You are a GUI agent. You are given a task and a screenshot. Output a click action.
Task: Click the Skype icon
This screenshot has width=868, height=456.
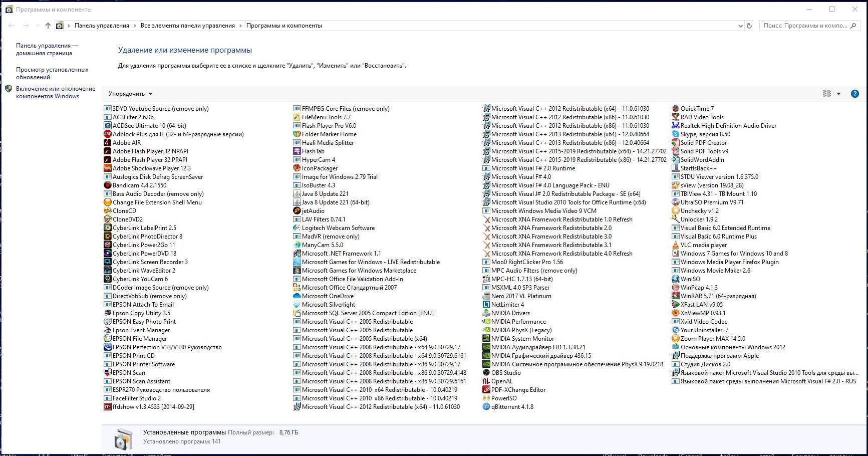[x=675, y=134]
